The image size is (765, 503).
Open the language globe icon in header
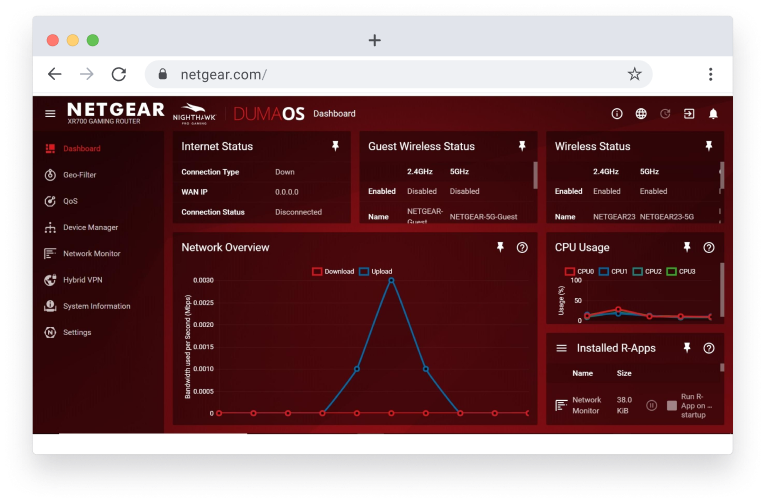click(x=641, y=114)
